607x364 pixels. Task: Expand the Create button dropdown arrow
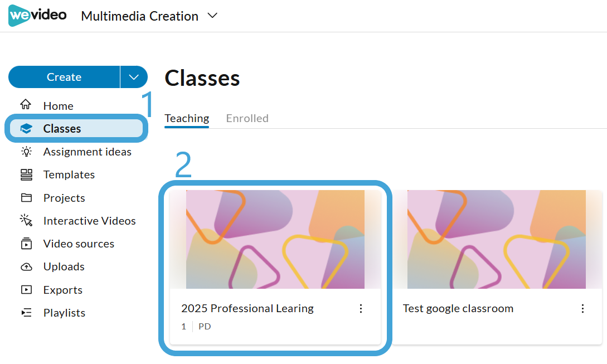(134, 77)
